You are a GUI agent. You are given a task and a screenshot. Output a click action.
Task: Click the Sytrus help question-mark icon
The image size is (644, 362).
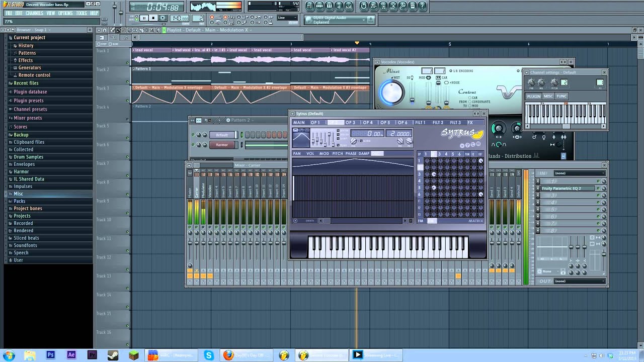pos(467,145)
